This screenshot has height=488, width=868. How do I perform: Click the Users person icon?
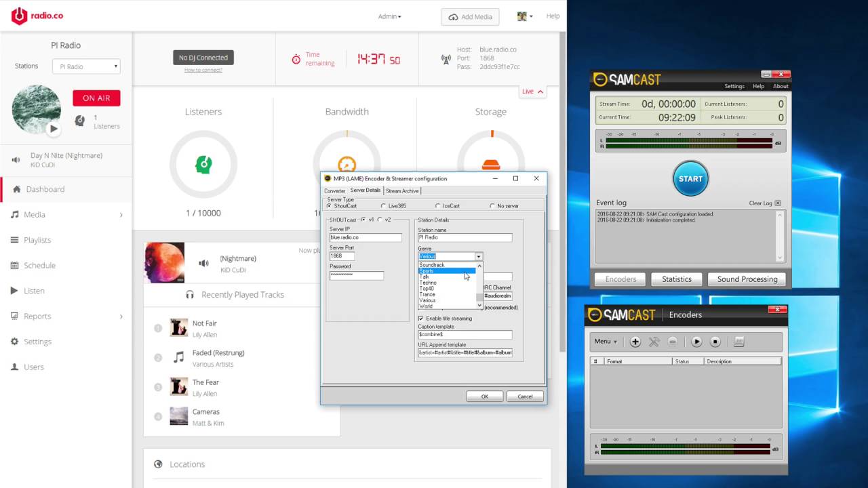point(15,367)
